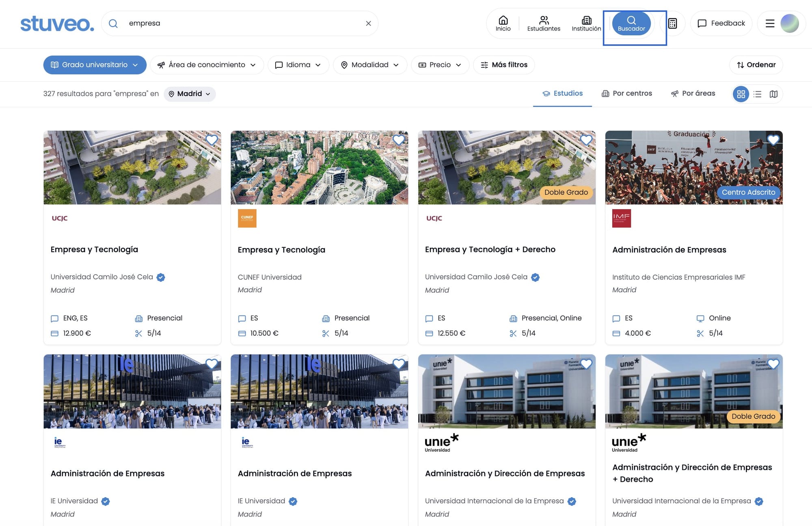Viewport: 812px width, 526px height.
Task: Open the calculator tool icon
Action: pos(672,24)
